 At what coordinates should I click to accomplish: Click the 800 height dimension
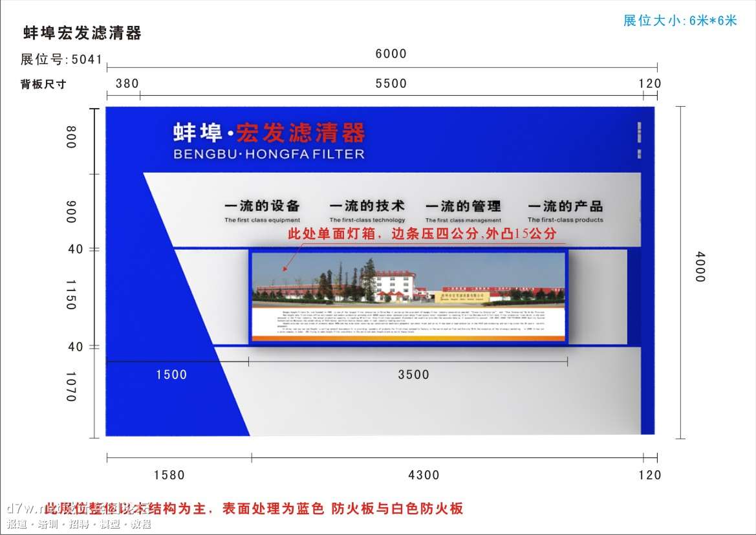click(x=71, y=137)
